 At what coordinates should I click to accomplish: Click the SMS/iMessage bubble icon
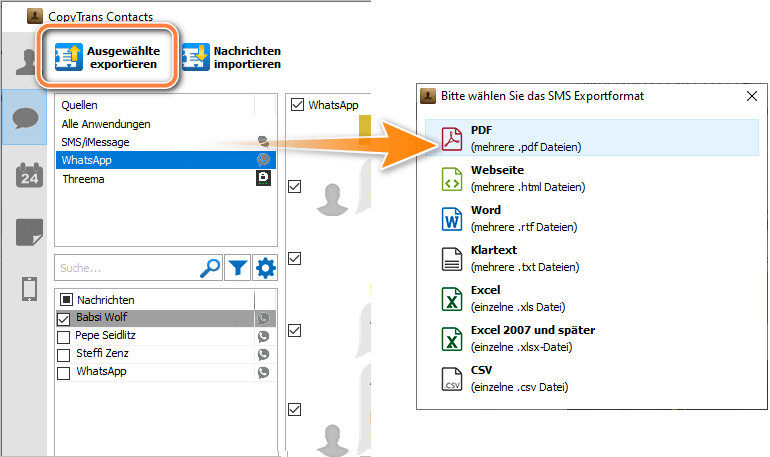click(263, 142)
